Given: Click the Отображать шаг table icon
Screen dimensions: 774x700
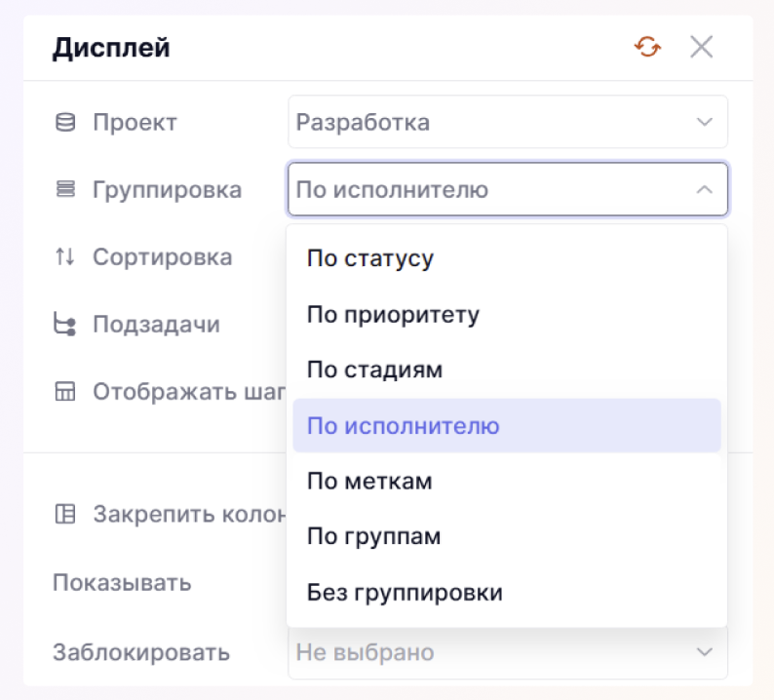Looking at the screenshot, I should pos(65,392).
